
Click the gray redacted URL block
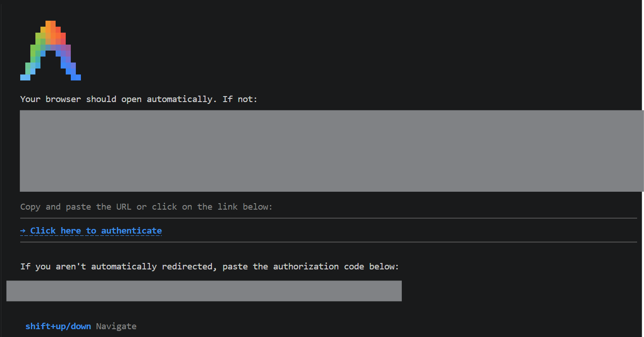[x=332, y=151]
